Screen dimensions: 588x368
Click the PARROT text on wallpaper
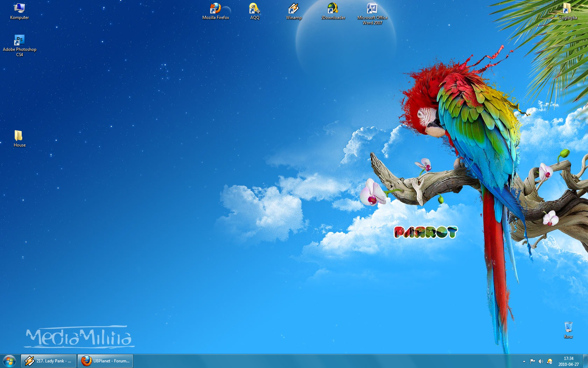[425, 232]
